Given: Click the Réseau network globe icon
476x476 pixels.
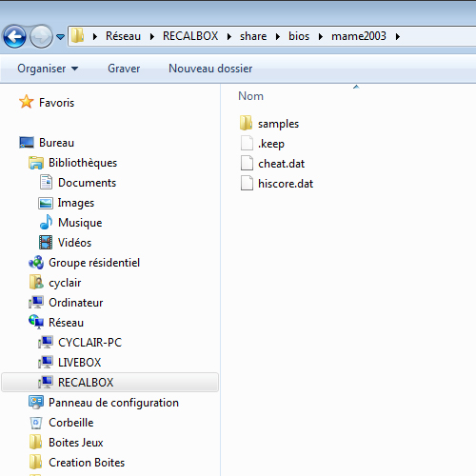Looking at the screenshot, I should pyautogui.click(x=36, y=322).
